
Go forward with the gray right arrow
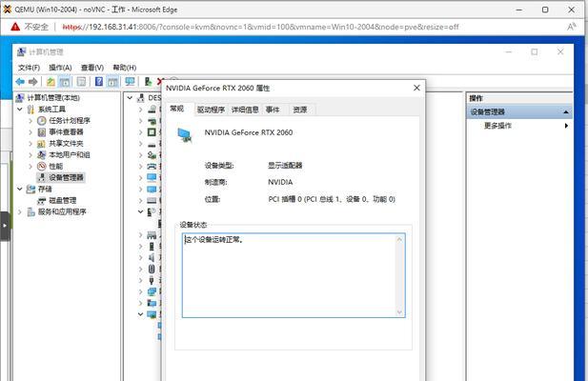(x=33, y=81)
